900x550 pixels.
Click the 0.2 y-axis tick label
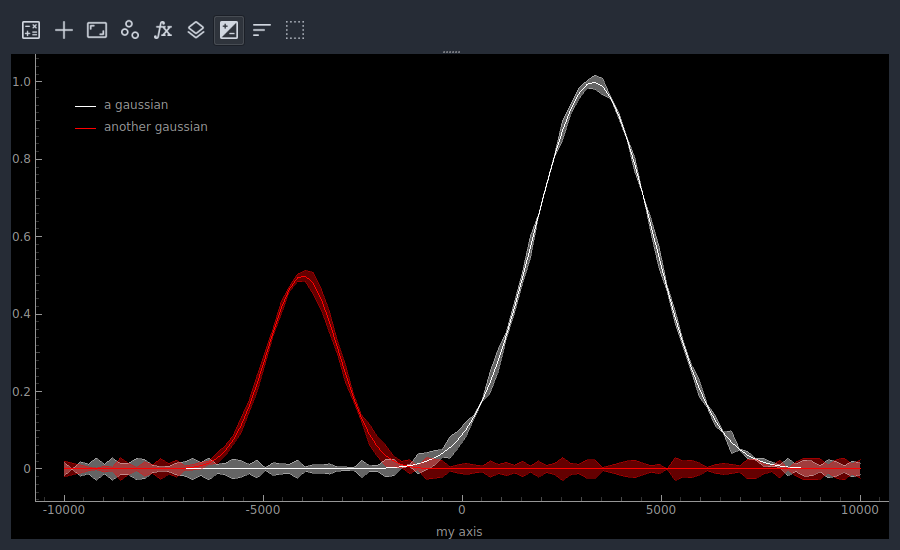tap(21, 392)
